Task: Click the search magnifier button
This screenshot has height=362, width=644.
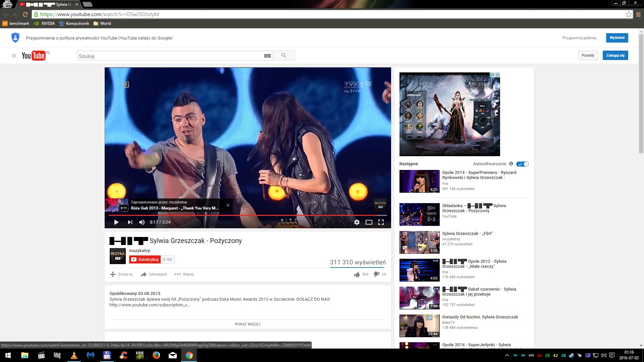Action: point(284,56)
